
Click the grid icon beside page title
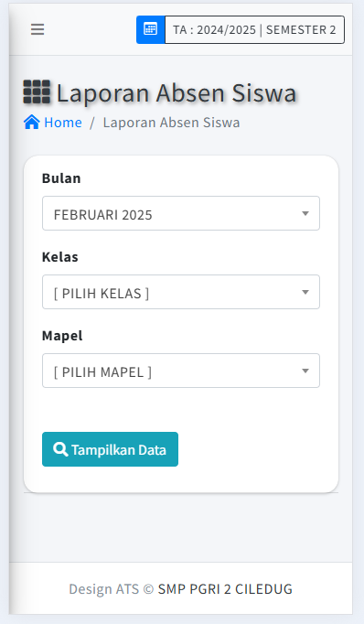tap(37, 91)
